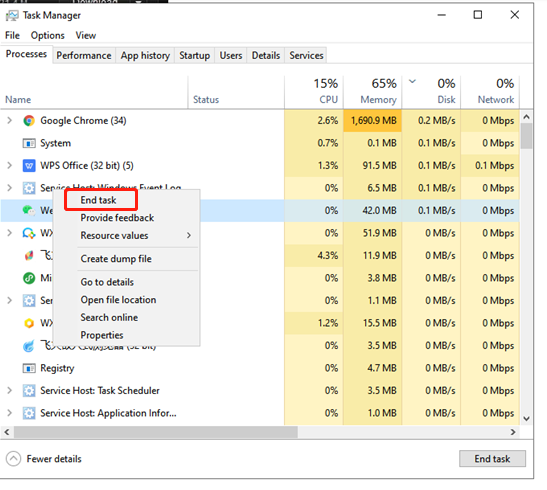
Task: Switch to the Startup tab
Action: click(194, 56)
